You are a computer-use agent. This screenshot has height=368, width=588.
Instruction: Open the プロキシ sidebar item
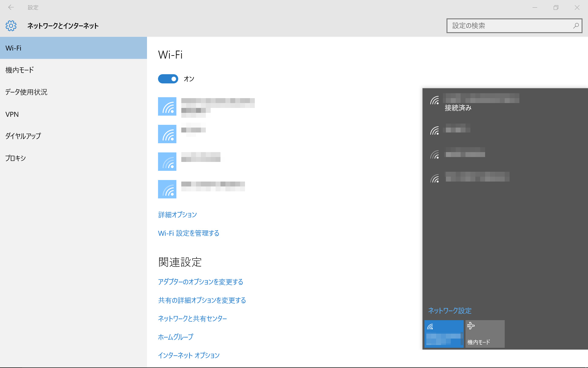[16, 158]
